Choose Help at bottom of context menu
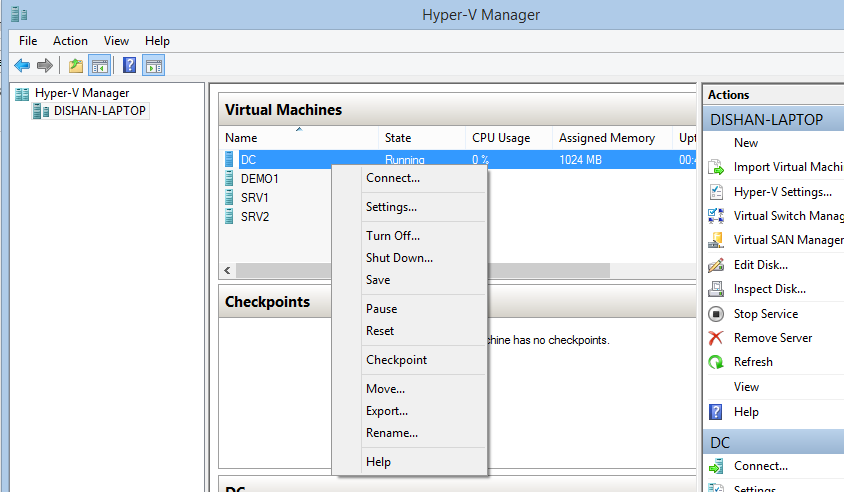The width and height of the screenshot is (844, 492). pyautogui.click(x=410, y=462)
